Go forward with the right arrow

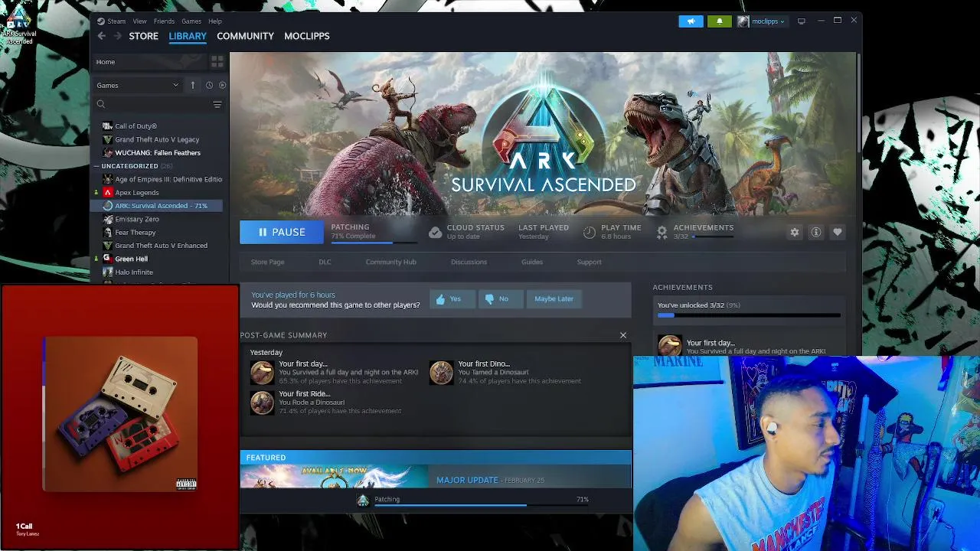(x=118, y=36)
